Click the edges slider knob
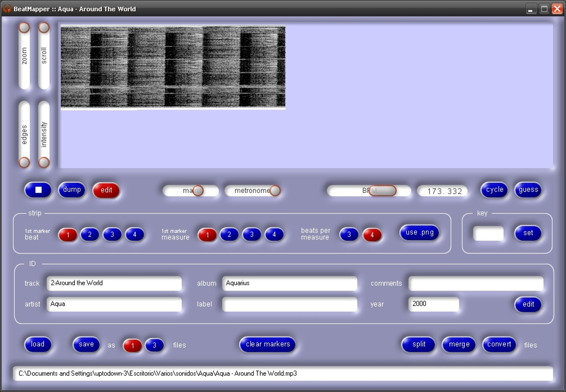The width and height of the screenshot is (566, 392). click(24, 162)
